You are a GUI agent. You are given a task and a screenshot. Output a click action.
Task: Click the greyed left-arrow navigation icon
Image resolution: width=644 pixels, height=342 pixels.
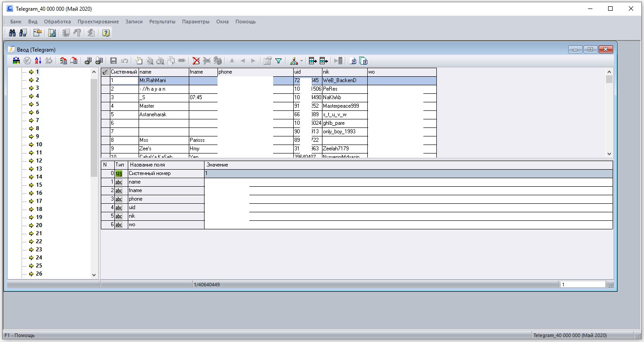point(243,61)
